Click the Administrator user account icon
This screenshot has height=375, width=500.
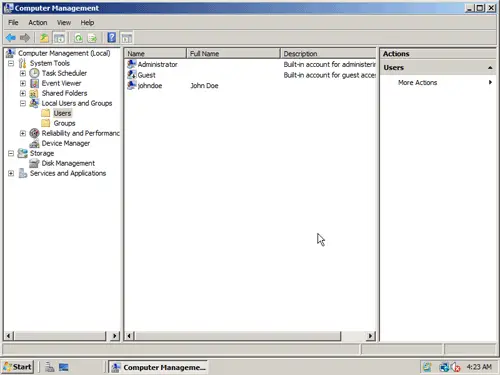132,64
